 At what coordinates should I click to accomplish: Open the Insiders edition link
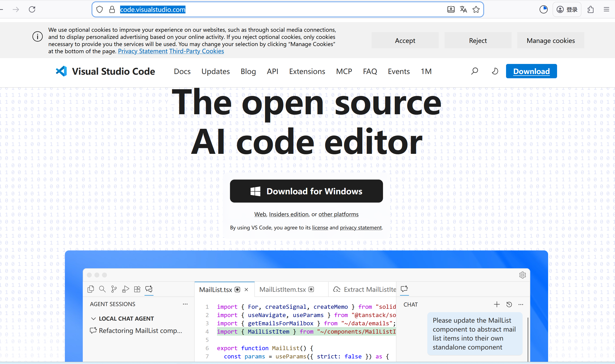click(x=289, y=214)
